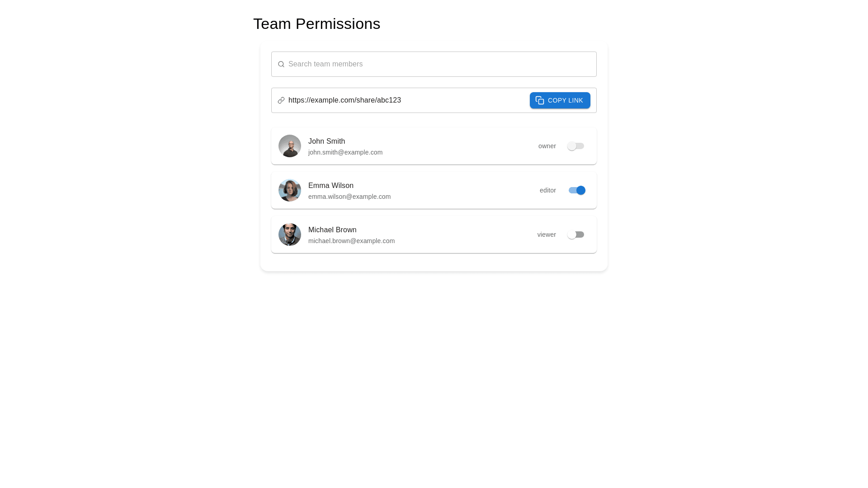
Task: Toggle John Smith's owner permission switch
Action: pyautogui.click(x=576, y=146)
